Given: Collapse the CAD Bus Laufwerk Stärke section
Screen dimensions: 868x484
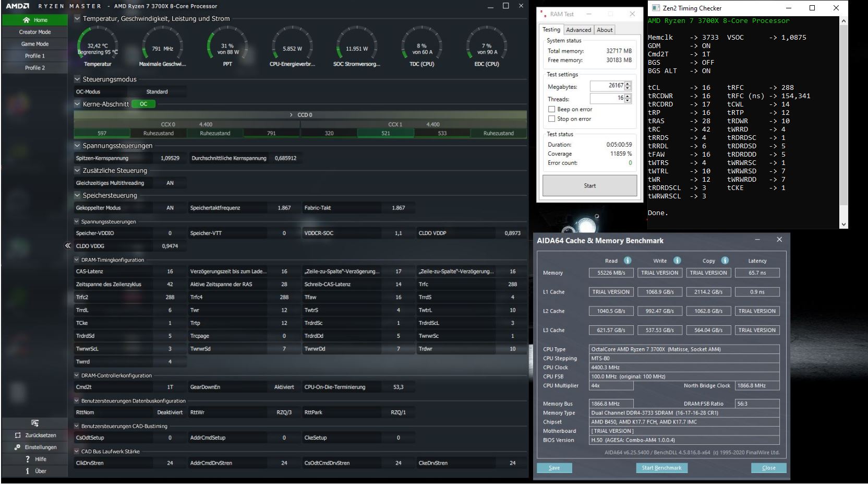Looking at the screenshot, I should 77,452.
